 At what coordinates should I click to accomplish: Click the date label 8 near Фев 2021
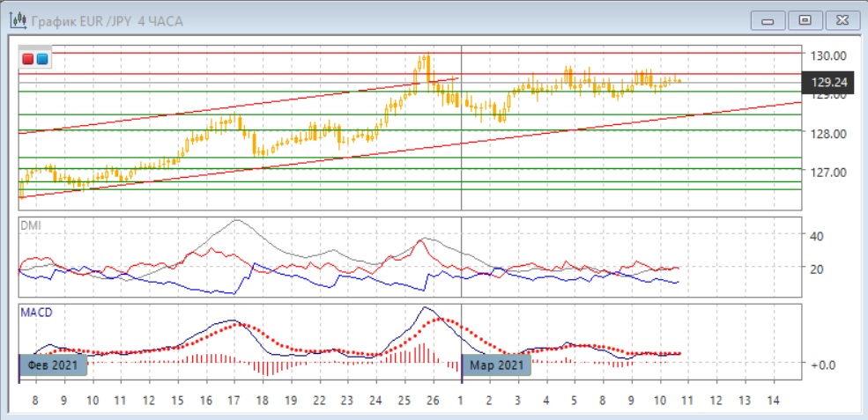point(35,401)
